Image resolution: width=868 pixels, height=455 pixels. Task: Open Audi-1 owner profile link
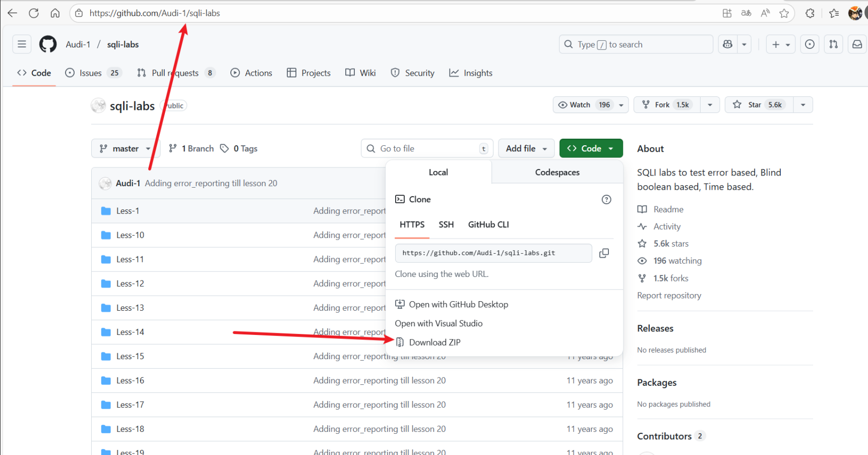coord(78,44)
